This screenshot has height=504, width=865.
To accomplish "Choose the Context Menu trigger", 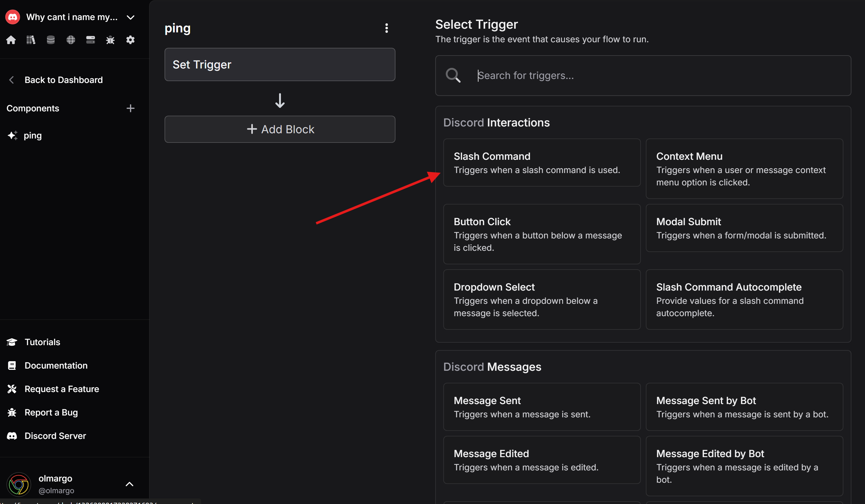I will click(744, 169).
